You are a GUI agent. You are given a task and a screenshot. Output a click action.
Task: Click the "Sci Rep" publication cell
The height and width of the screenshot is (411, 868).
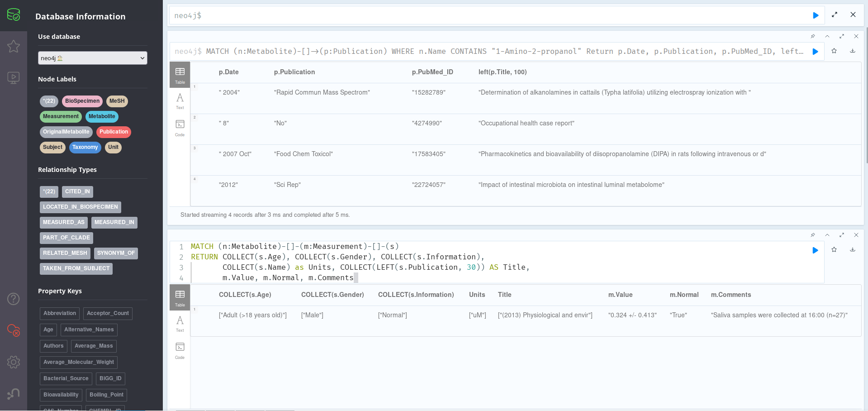click(x=287, y=185)
